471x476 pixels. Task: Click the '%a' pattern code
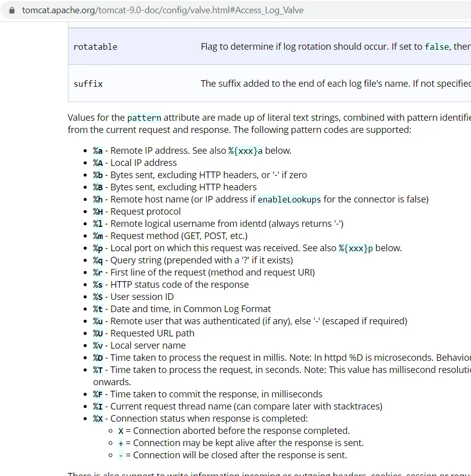coord(98,151)
